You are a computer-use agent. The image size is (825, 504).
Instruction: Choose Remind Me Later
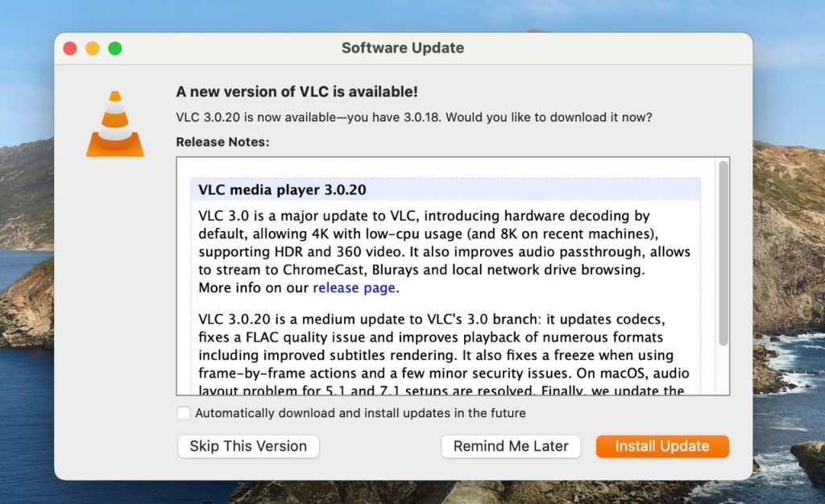click(511, 446)
